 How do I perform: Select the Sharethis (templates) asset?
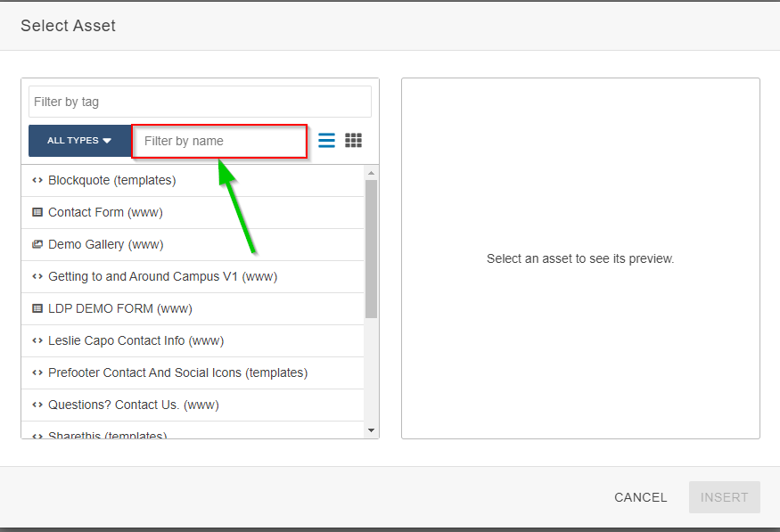tap(107, 435)
